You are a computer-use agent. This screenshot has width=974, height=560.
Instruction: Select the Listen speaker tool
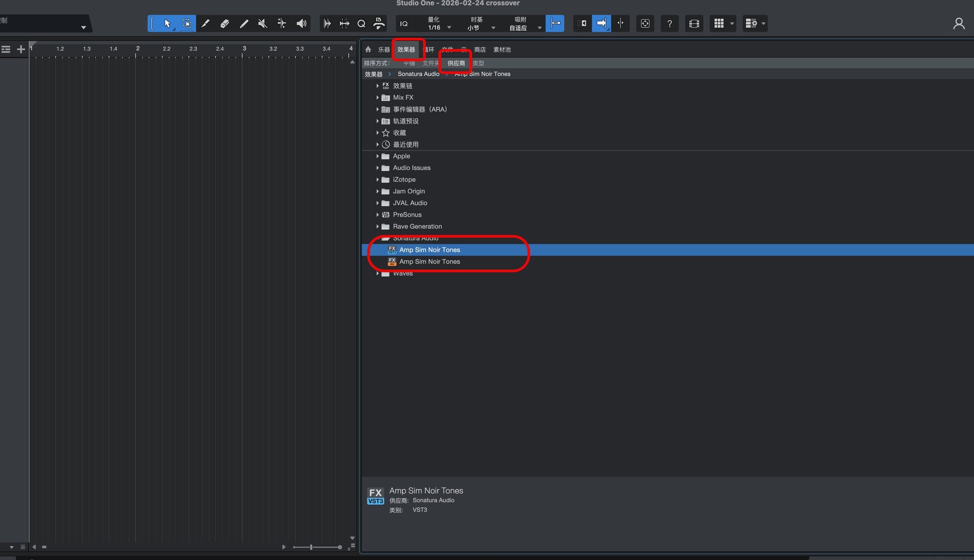(x=301, y=23)
